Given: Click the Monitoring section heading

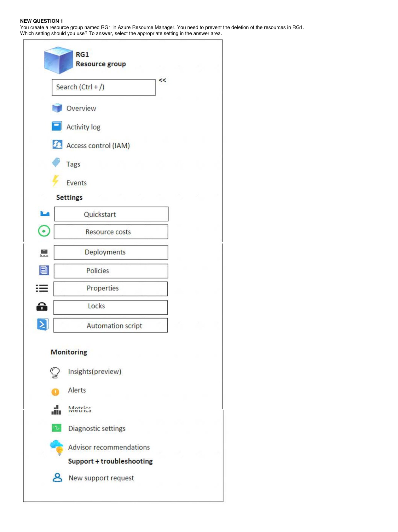Looking at the screenshot, I should click(x=69, y=352).
